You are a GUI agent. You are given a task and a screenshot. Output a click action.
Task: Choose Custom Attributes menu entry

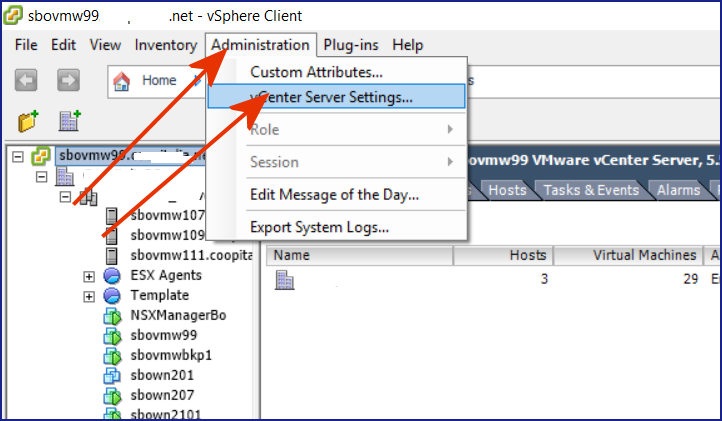(337, 72)
